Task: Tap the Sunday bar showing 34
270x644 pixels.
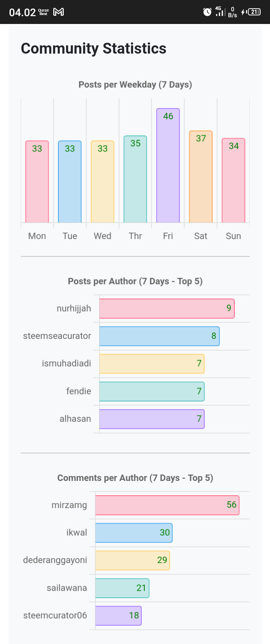Action: pos(233,180)
